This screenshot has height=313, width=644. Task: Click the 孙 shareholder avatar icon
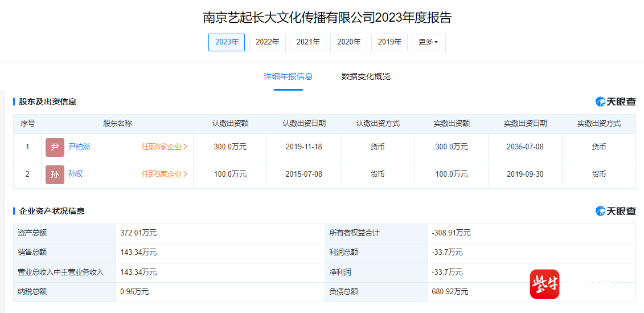tap(55, 174)
